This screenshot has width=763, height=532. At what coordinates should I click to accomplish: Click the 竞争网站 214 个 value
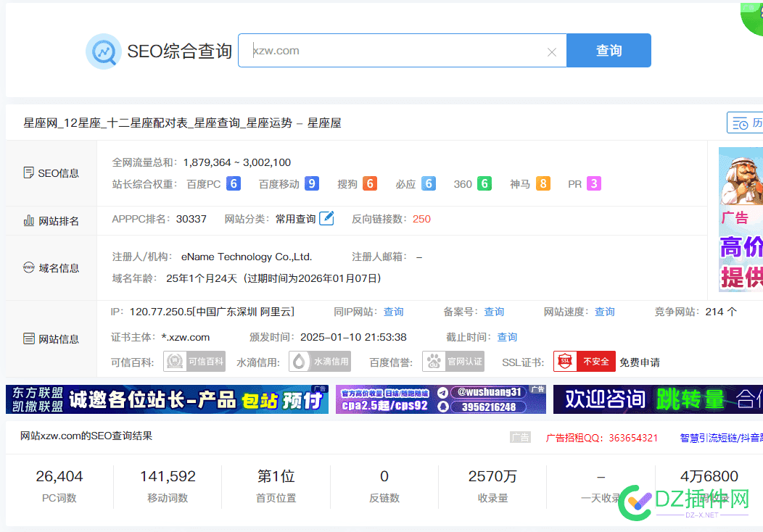click(721, 312)
